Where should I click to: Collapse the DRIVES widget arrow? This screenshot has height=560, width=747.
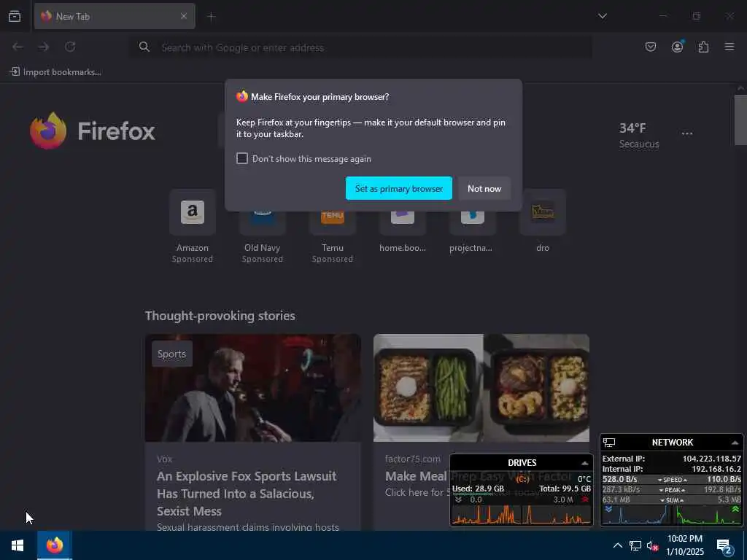[x=584, y=463]
